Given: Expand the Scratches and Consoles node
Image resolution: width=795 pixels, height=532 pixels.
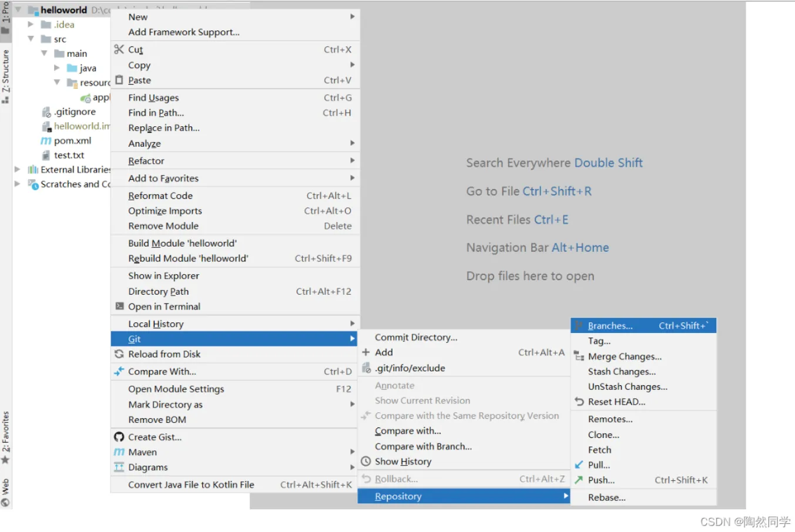Looking at the screenshot, I should (x=18, y=184).
